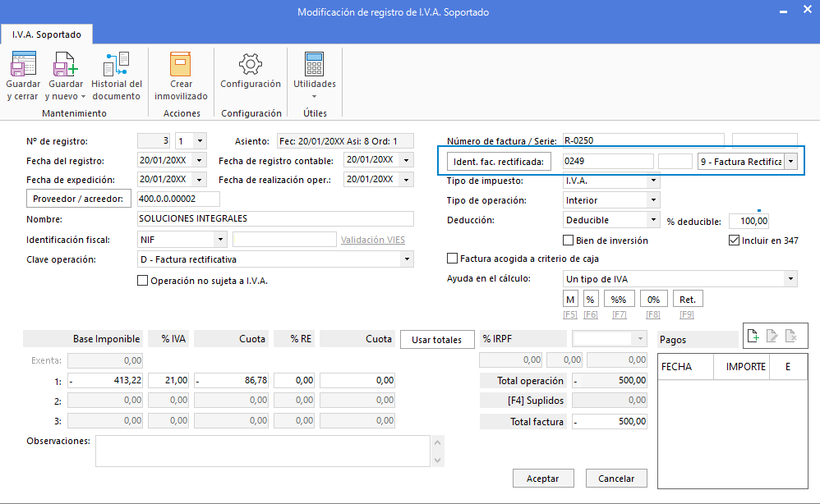Viewport: 820px width, 504px height.
Task: Click the 0% calculation button
Action: (653, 300)
